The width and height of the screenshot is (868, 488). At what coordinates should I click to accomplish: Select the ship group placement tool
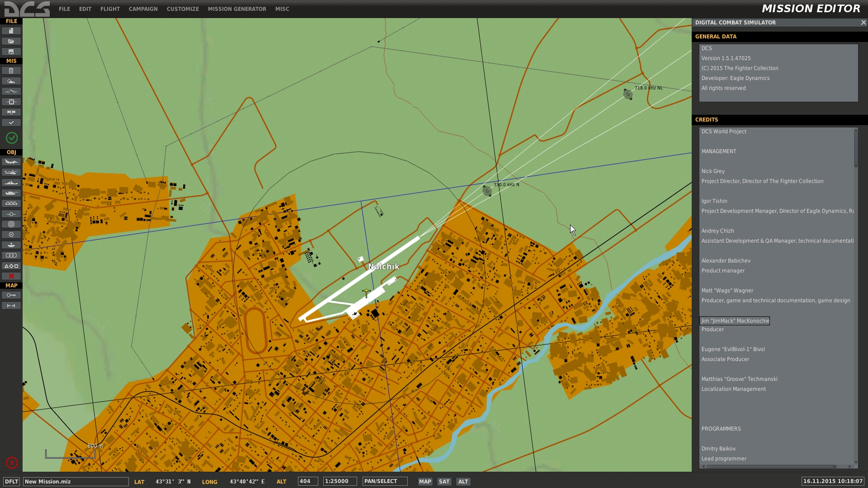tap(11, 183)
